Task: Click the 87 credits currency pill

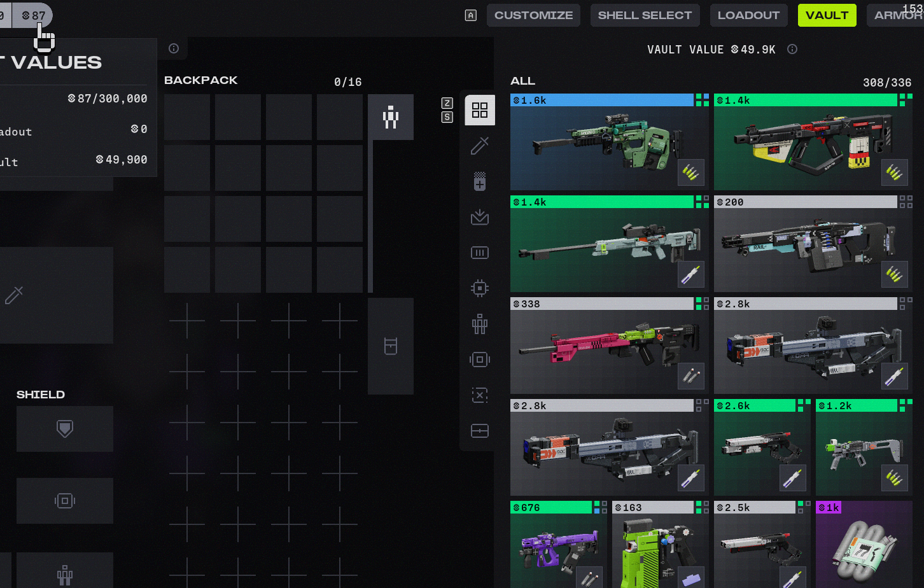Action: pyautogui.click(x=33, y=15)
